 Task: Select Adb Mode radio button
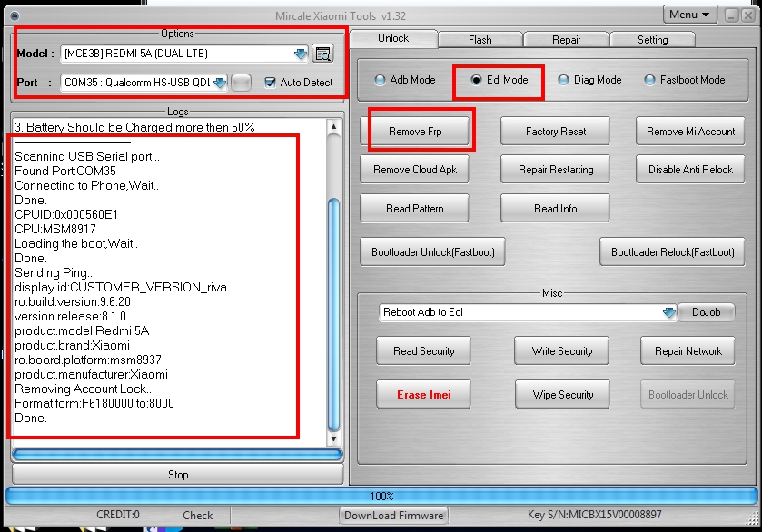pos(380,80)
